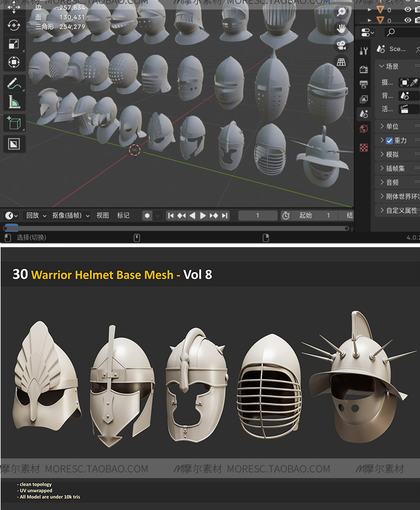Image resolution: width=420 pixels, height=510 pixels.
Task: Click the hand pan-view gizmo
Action: (341, 29)
